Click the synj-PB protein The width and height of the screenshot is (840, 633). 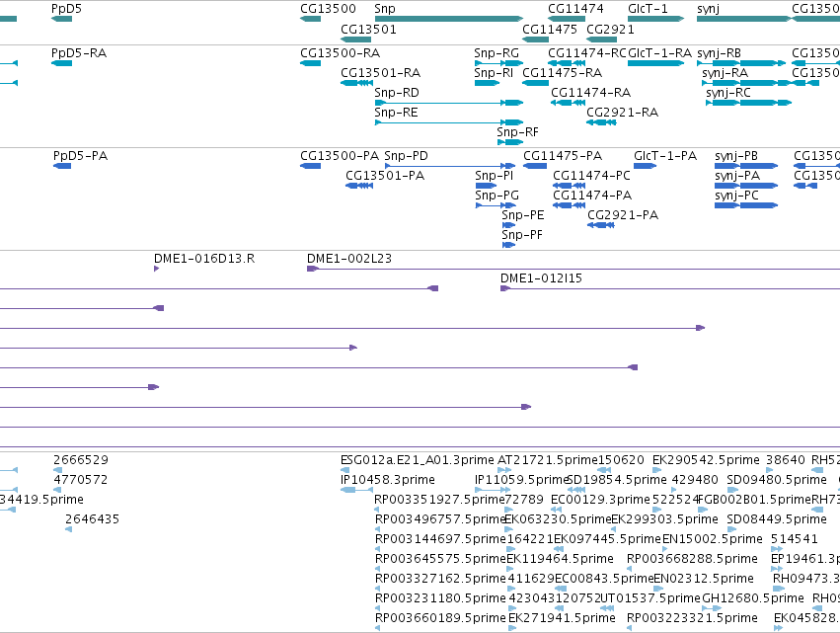[746, 166]
